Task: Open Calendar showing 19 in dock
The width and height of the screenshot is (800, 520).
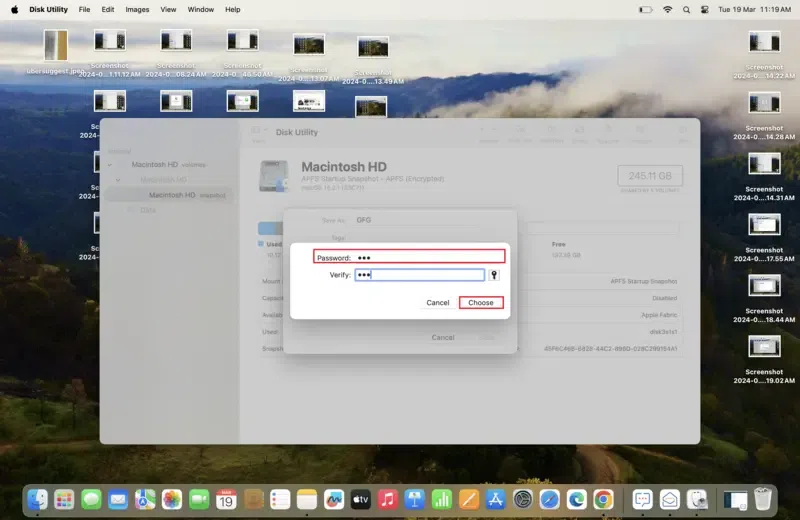Action: (x=226, y=500)
